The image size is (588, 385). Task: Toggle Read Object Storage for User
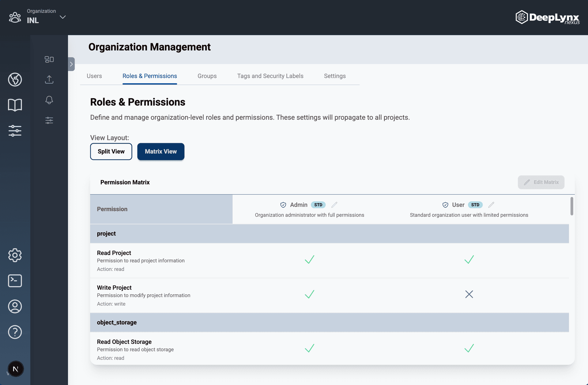click(x=469, y=348)
